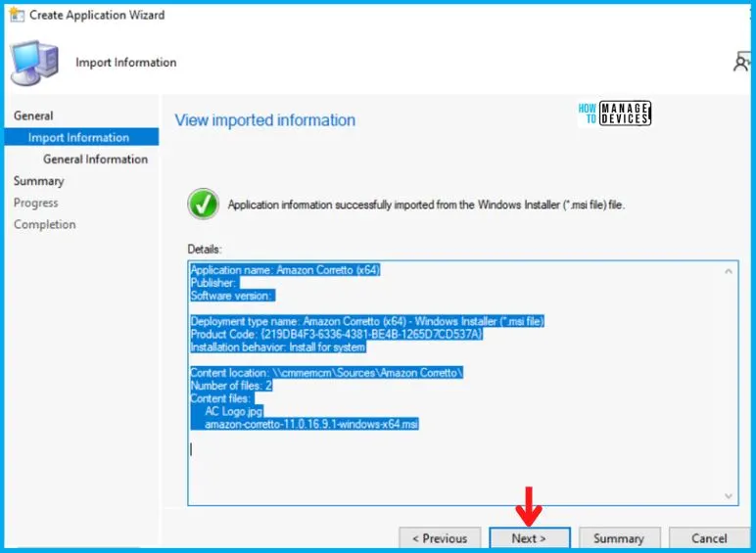
Task: Click the 'Publisher:' line in Details
Action: tap(213, 283)
